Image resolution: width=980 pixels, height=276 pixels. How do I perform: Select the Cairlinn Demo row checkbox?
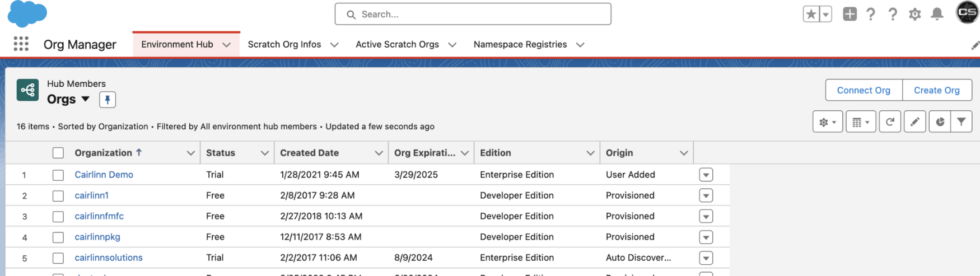[58, 175]
